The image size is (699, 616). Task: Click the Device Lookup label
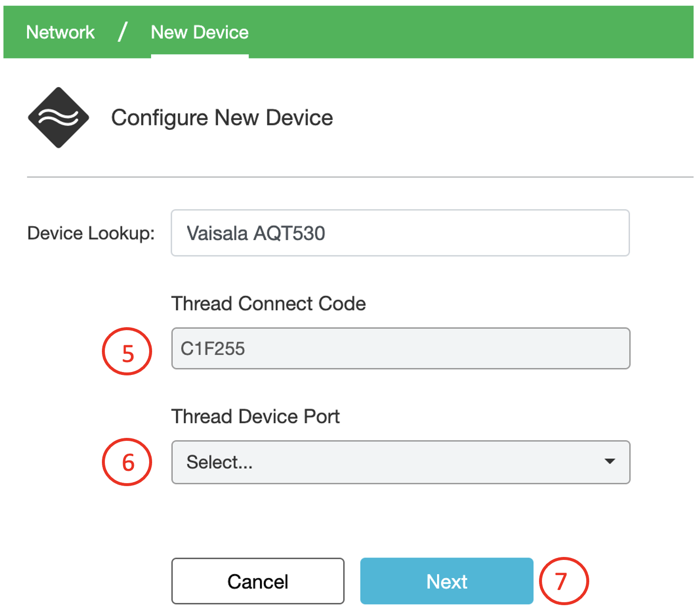[x=91, y=233]
